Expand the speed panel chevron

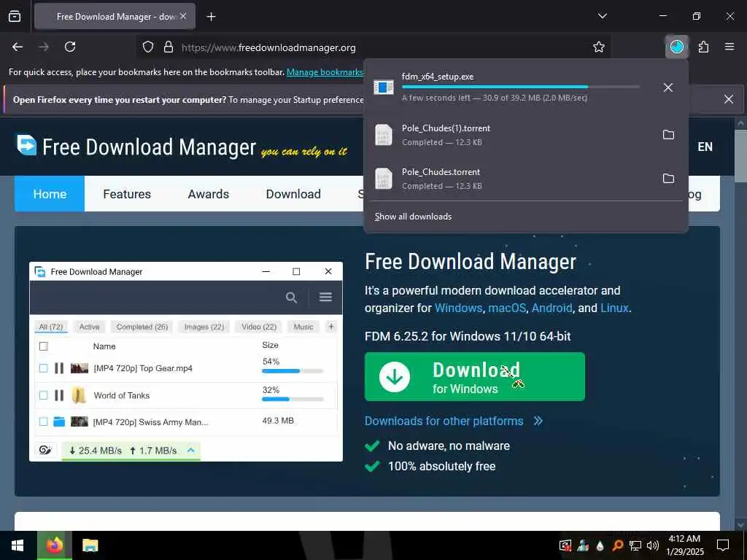coord(190,450)
